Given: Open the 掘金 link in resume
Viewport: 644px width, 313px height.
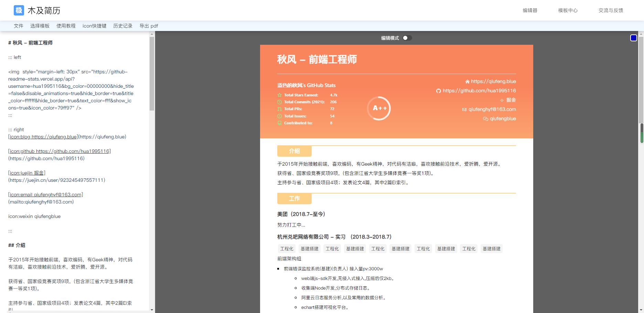Looking at the screenshot, I should click(511, 100).
